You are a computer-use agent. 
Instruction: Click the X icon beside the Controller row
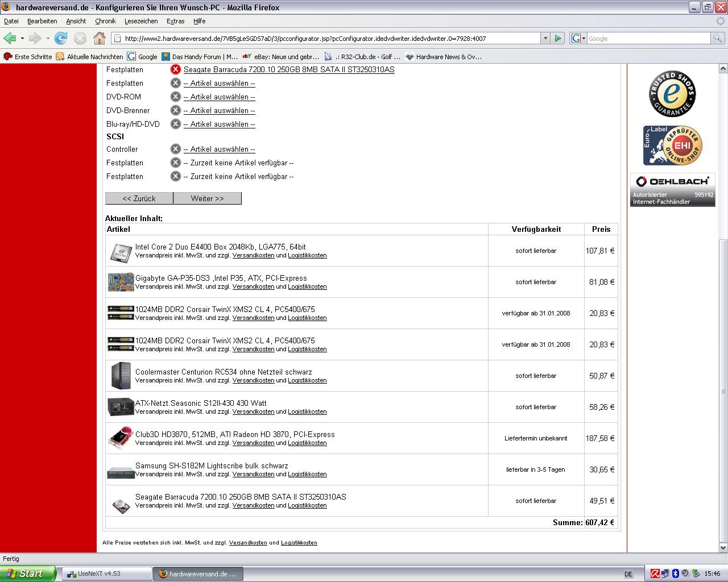tap(175, 149)
